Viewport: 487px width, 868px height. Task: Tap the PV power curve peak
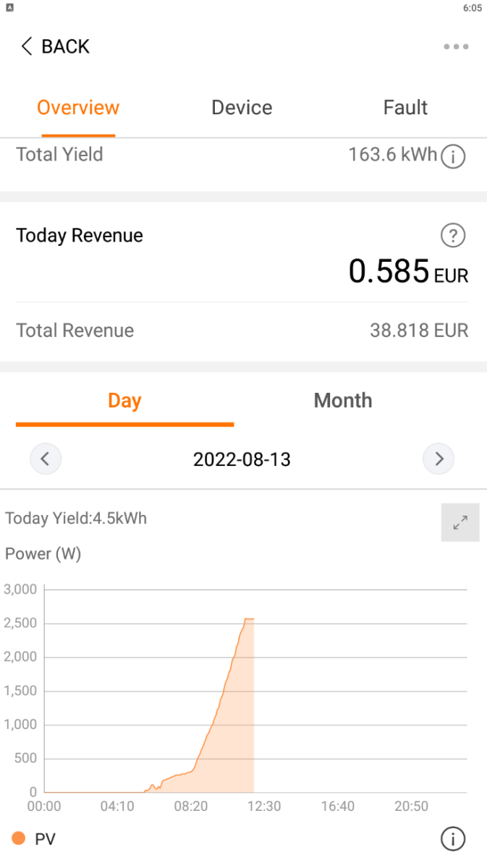click(249, 618)
